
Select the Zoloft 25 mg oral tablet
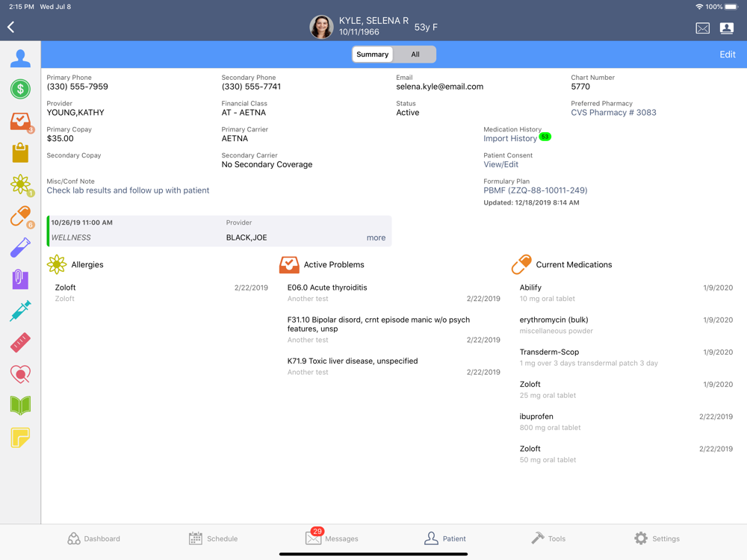point(626,390)
